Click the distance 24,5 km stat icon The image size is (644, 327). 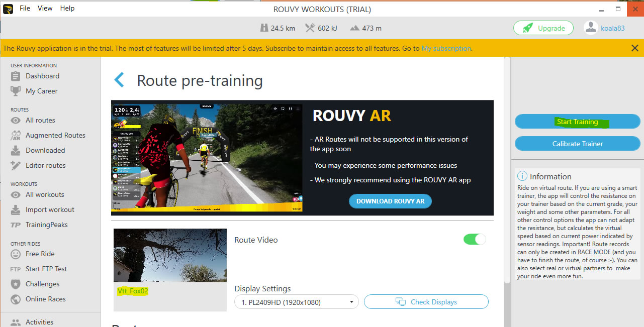264,28
